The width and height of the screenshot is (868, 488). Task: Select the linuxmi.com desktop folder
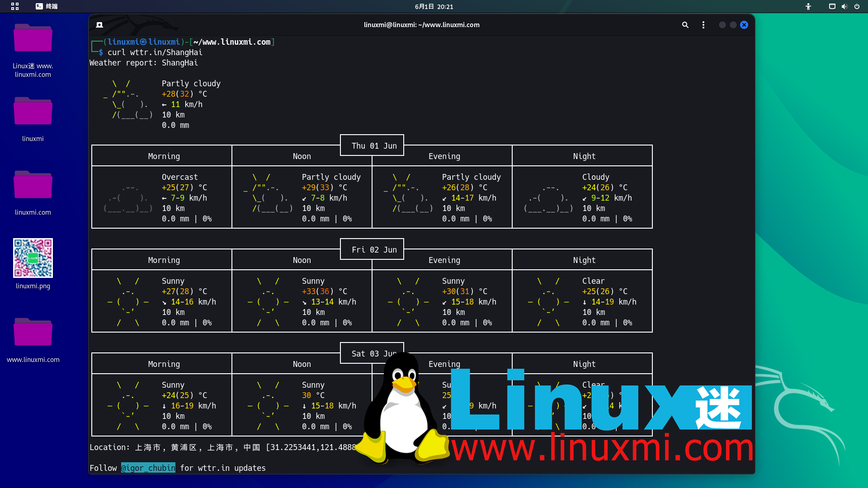click(x=33, y=185)
